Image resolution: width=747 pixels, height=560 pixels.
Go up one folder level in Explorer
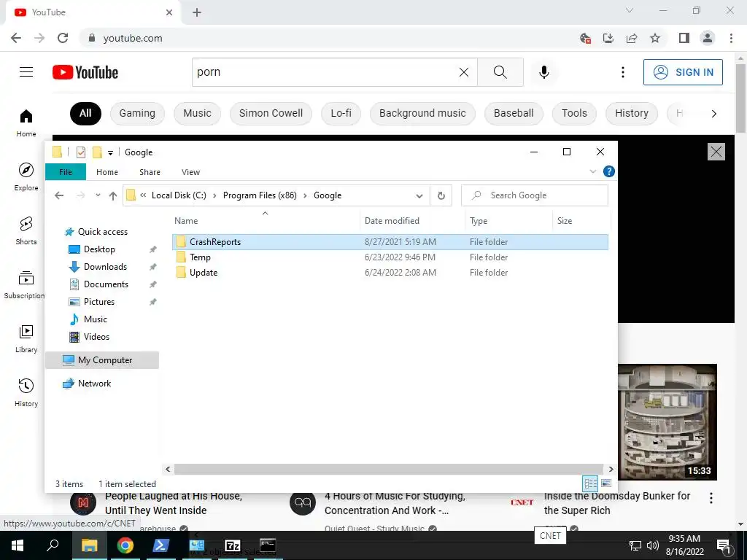click(x=113, y=195)
